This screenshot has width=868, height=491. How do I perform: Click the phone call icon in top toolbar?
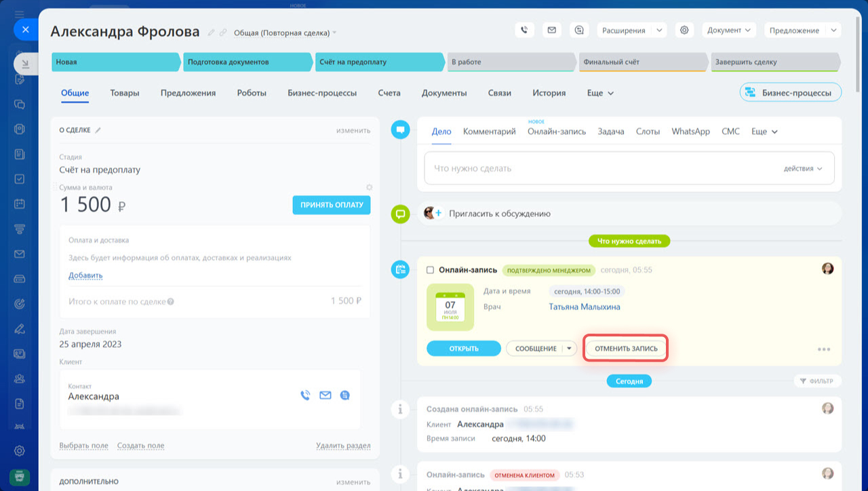coord(524,30)
